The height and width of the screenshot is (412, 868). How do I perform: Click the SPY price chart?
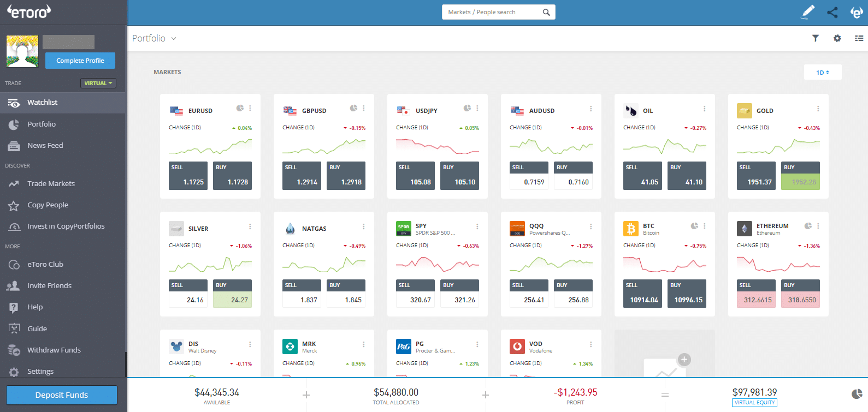[438, 264]
